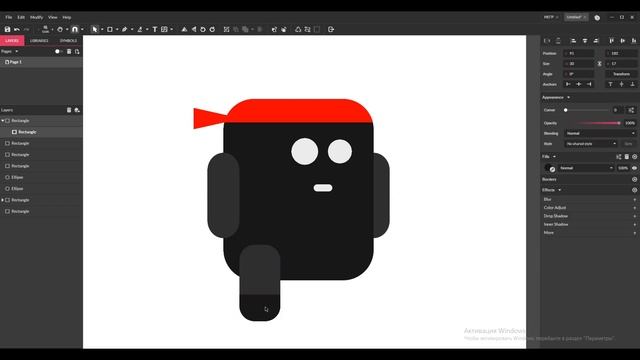Toggle the user icon near window controls

(597, 18)
